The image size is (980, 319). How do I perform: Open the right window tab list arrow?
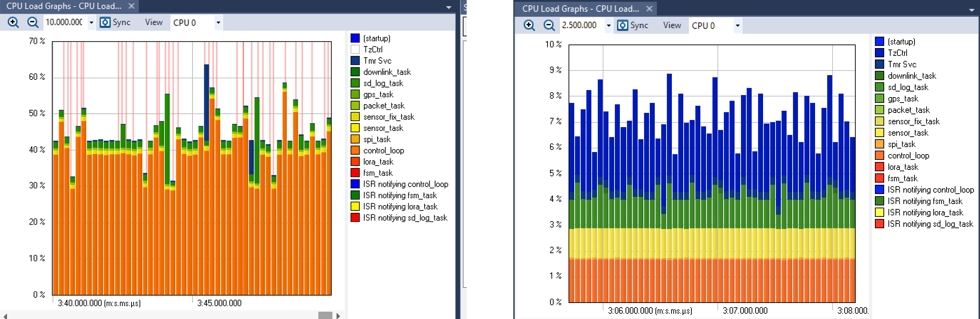tap(972, 10)
